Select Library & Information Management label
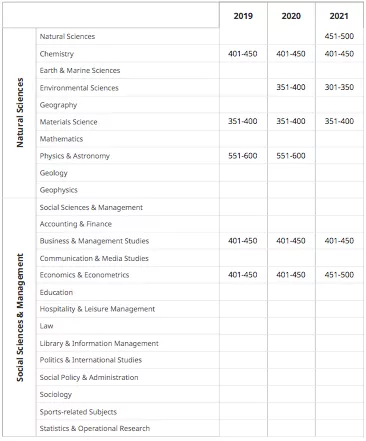Screen dimensions: 366x441 pyautogui.click(x=99, y=343)
